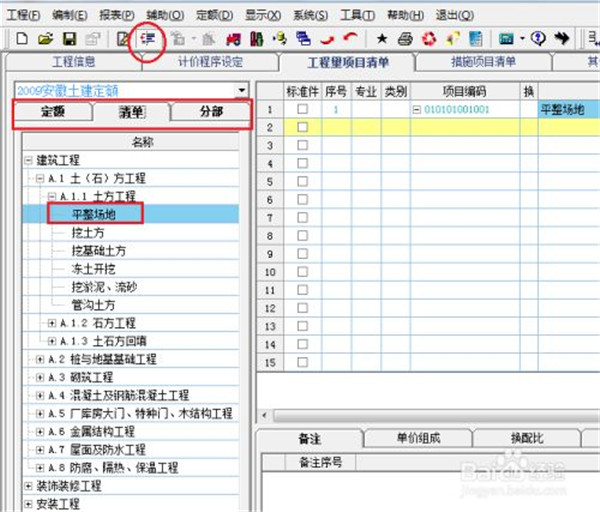This screenshot has height=512, width=600.
Task: Select the 定额 tab in left panel
Action: 53,112
